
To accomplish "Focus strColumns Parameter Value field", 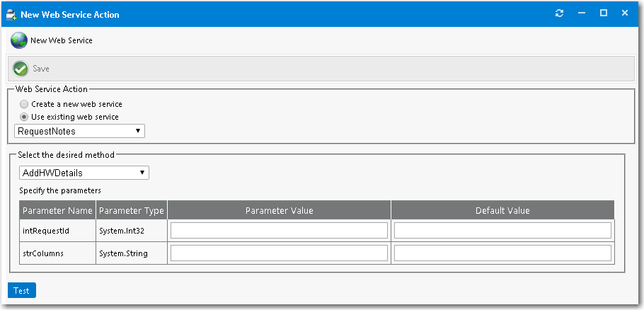I will click(x=279, y=253).
